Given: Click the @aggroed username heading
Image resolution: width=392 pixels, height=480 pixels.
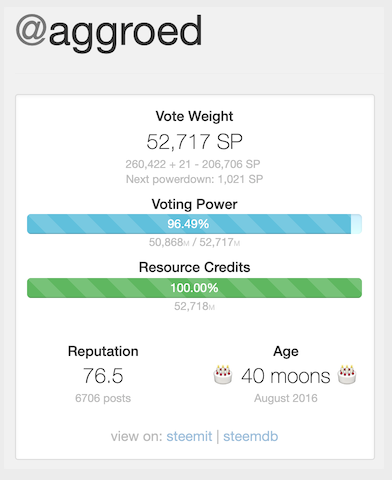Looking at the screenshot, I should pyautogui.click(x=109, y=33).
